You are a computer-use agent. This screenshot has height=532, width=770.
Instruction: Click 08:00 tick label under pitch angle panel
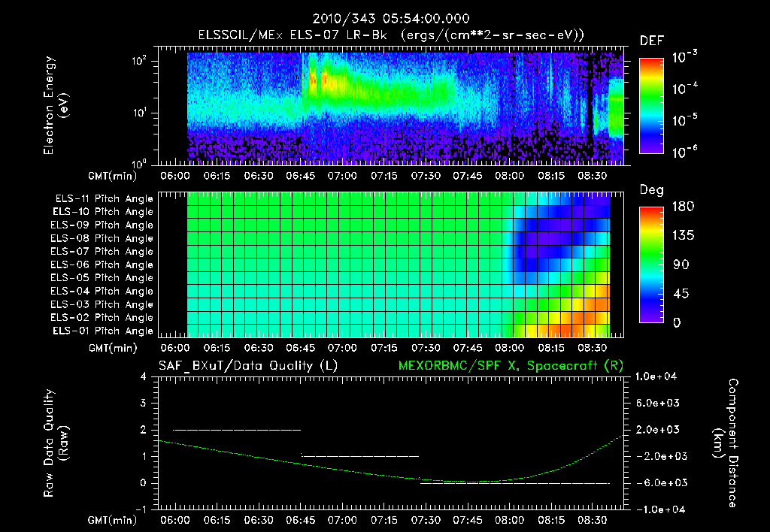pos(509,348)
